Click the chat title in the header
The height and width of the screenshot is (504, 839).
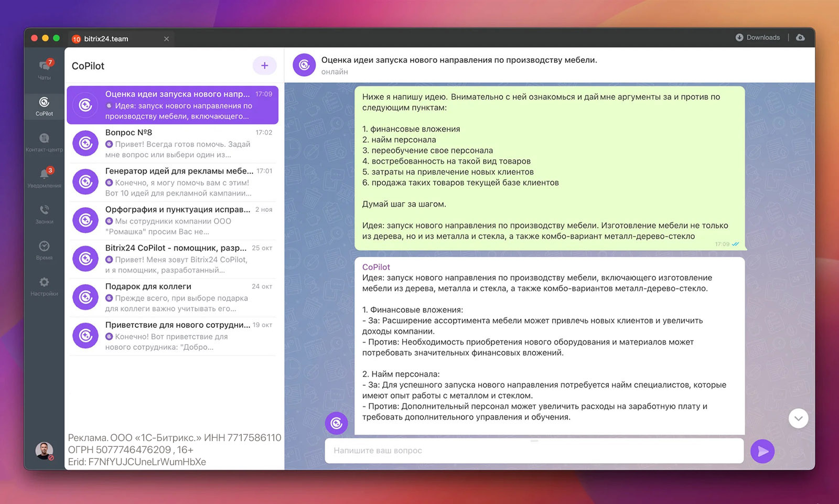coord(459,60)
